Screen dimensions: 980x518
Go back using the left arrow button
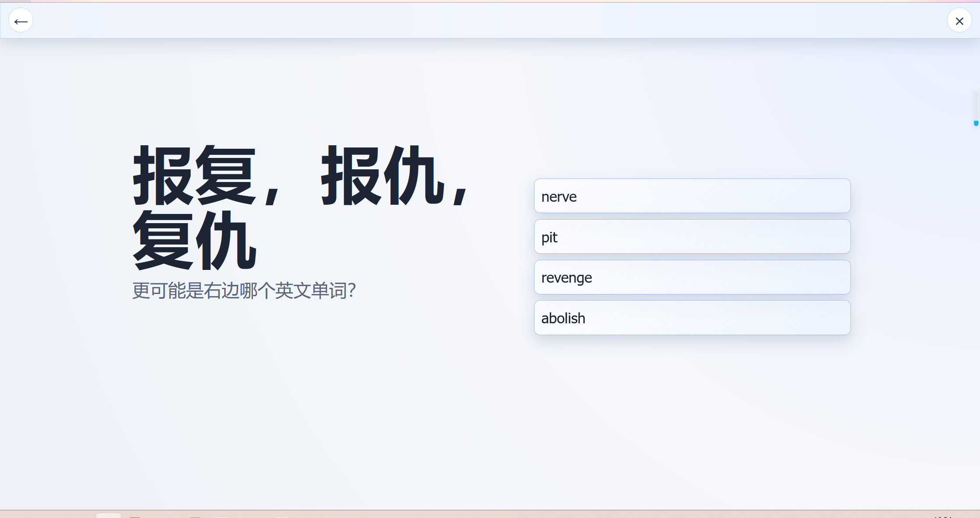[21, 21]
